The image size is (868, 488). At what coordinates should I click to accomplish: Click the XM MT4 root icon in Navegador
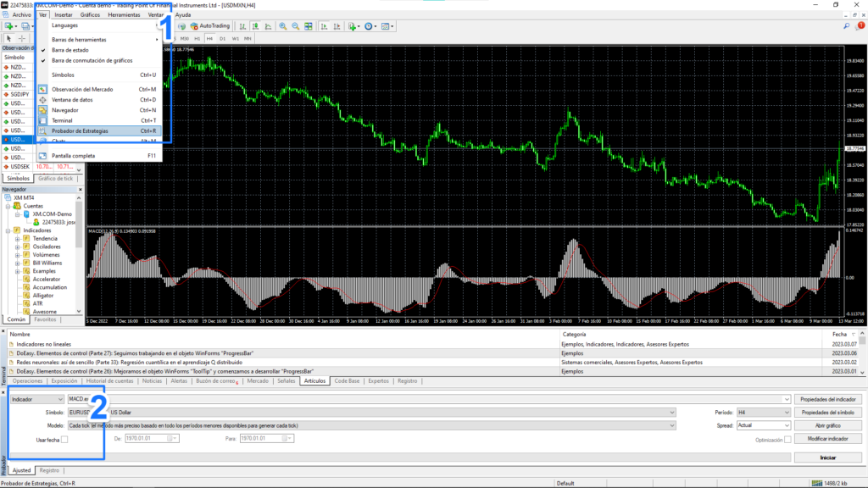point(8,197)
